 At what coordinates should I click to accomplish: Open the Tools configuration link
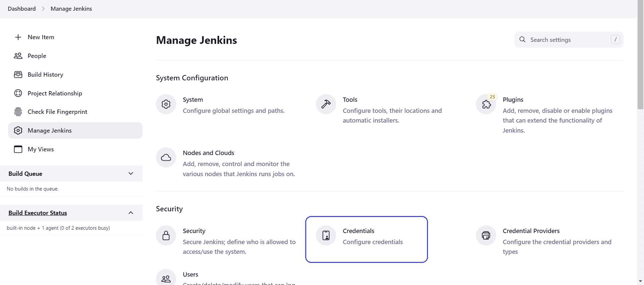[x=350, y=99]
